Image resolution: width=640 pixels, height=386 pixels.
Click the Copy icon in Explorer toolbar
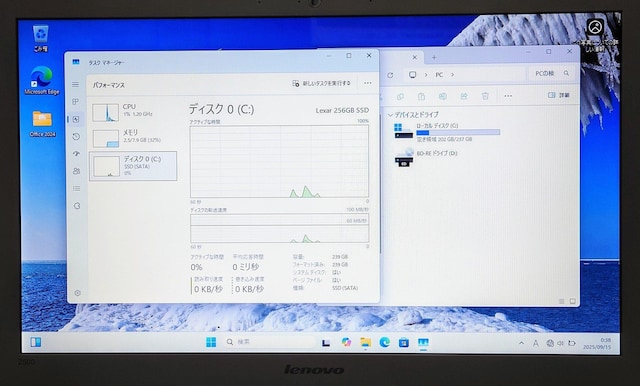point(400,96)
